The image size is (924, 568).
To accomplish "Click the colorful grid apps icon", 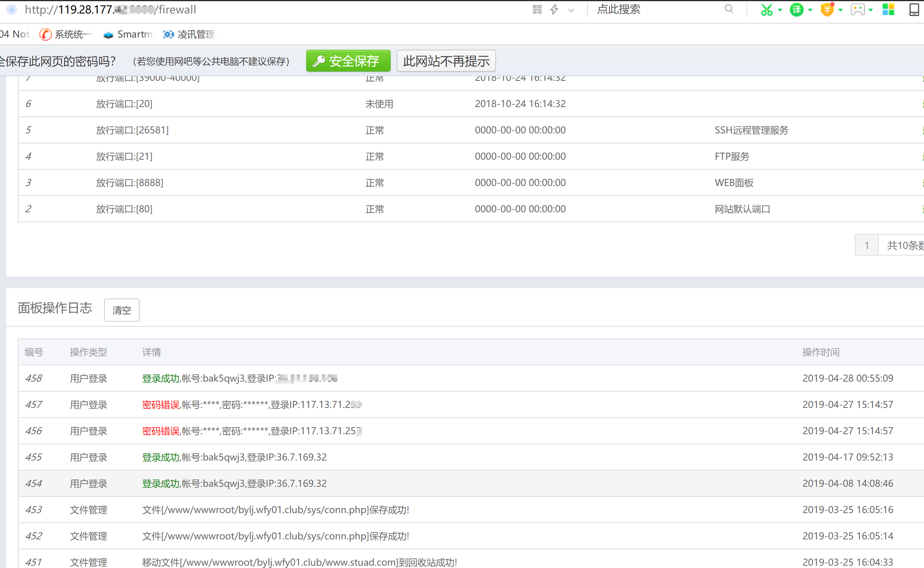I will pyautogui.click(x=888, y=10).
